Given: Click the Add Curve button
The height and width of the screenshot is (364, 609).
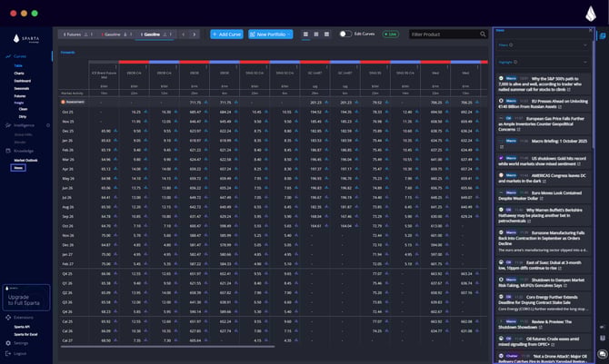Looking at the screenshot, I should 225,34.
